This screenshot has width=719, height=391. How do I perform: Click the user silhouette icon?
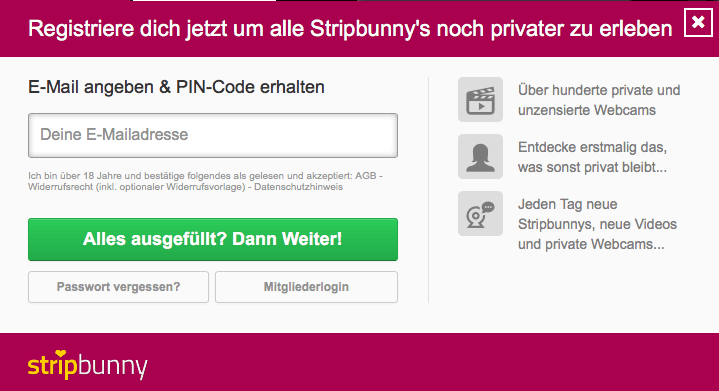coord(480,156)
